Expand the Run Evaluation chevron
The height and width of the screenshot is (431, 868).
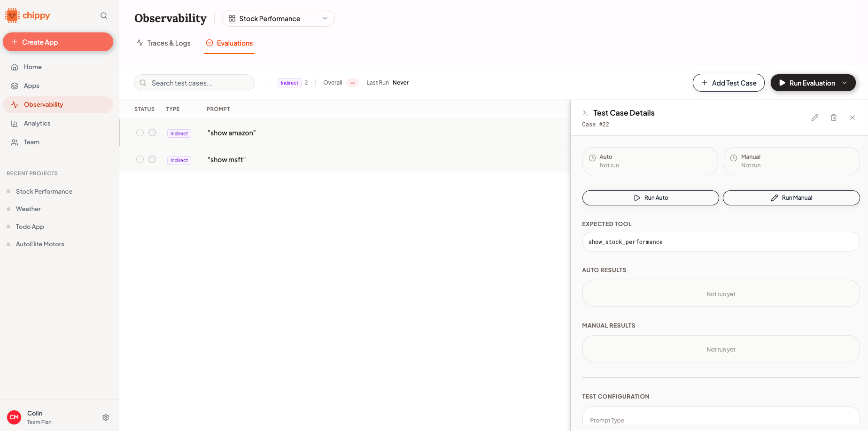[x=845, y=83]
